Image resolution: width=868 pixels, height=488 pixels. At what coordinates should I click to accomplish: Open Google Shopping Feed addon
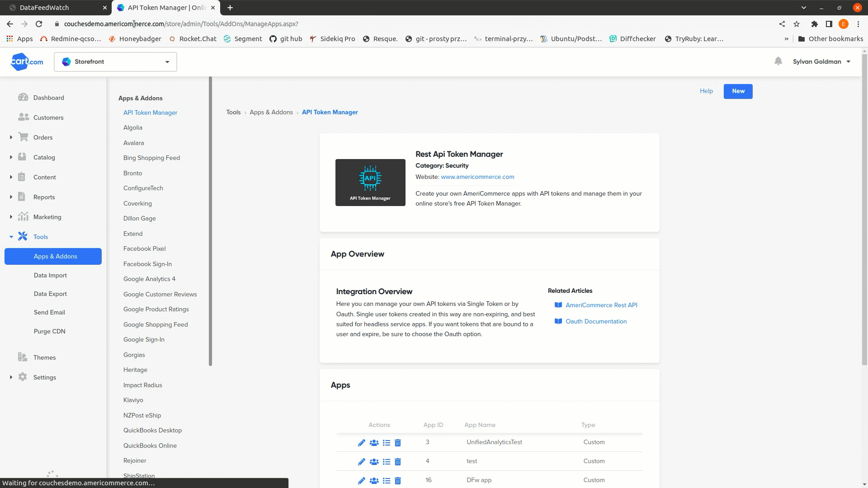[x=156, y=324]
